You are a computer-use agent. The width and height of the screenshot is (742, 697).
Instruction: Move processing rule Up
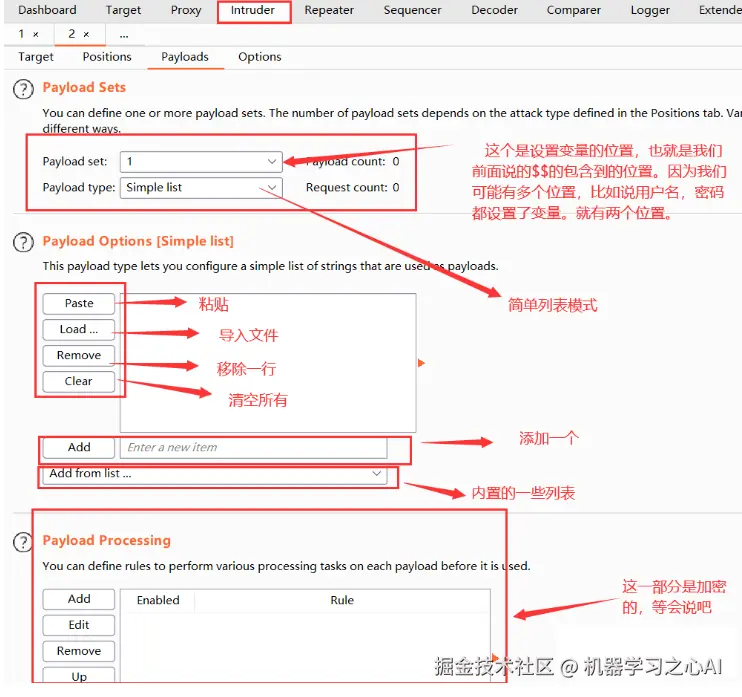click(x=79, y=676)
